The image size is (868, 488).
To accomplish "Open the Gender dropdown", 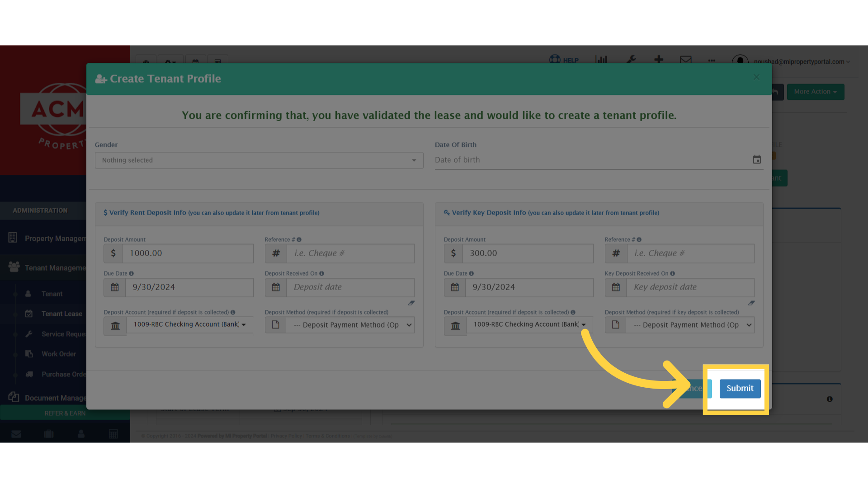I will click(259, 160).
